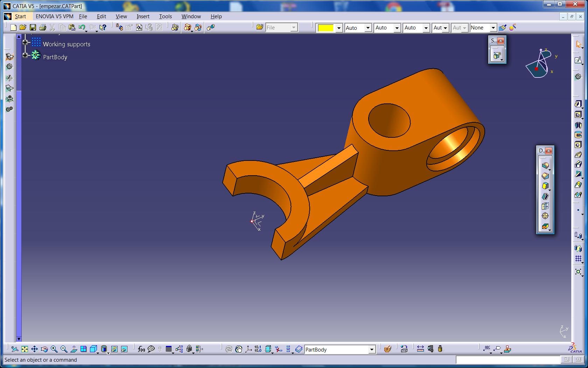Image resolution: width=588 pixels, height=368 pixels.
Task: Open a file with the Open folder icon
Action: pyautogui.click(x=23, y=27)
